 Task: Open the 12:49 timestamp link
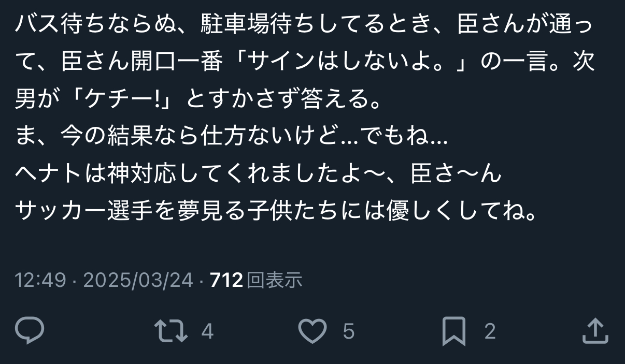click(x=40, y=281)
